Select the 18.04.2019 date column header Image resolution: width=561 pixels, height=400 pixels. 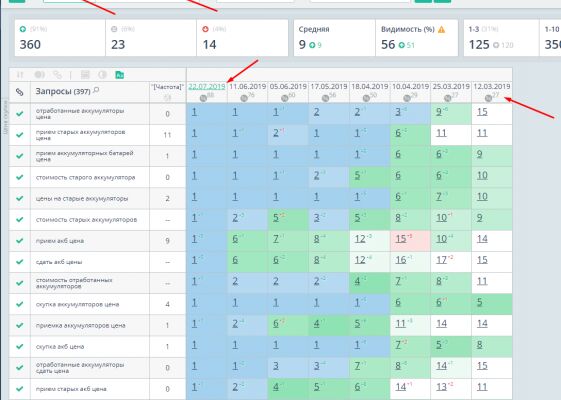click(x=370, y=87)
